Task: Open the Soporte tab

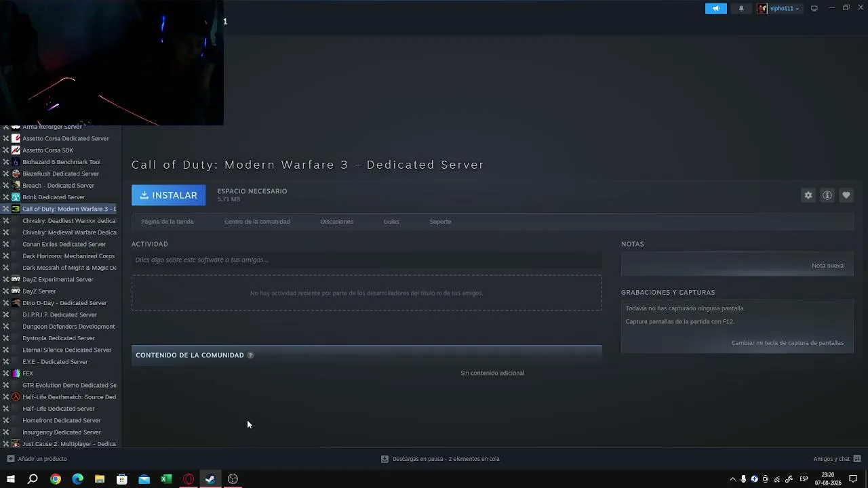Action: click(x=440, y=222)
